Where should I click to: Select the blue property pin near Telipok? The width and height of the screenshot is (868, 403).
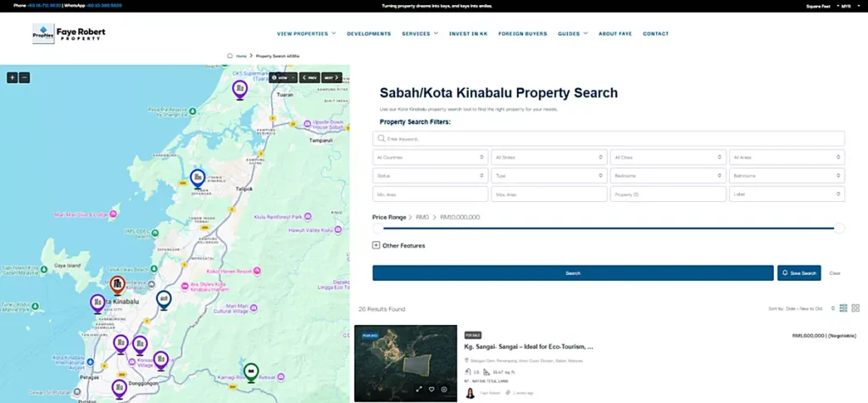[x=198, y=178]
